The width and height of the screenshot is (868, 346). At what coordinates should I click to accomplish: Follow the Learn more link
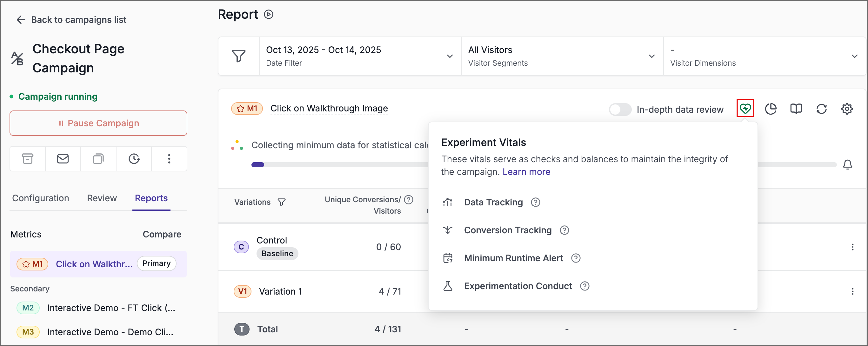pyautogui.click(x=526, y=172)
